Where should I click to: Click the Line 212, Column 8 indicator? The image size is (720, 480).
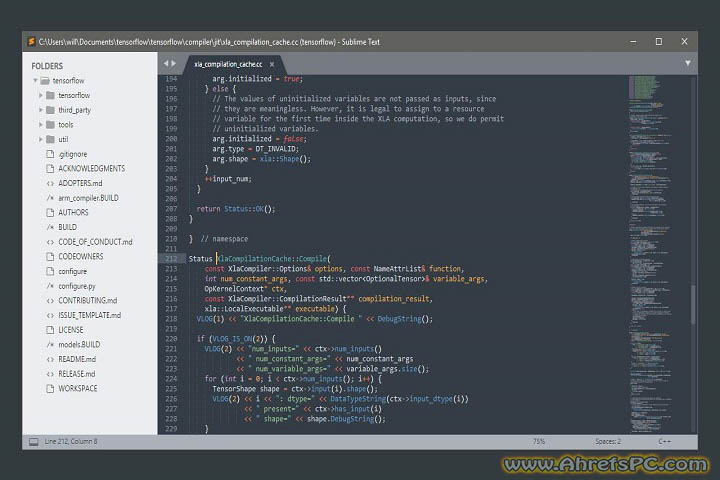click(71, 441)
